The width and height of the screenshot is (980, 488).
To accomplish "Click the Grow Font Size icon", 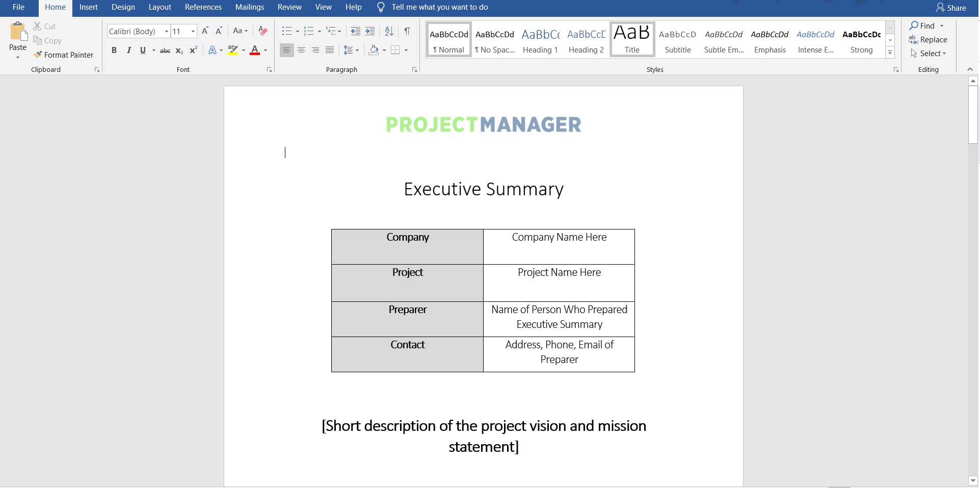I will click(x=205, y=31).
